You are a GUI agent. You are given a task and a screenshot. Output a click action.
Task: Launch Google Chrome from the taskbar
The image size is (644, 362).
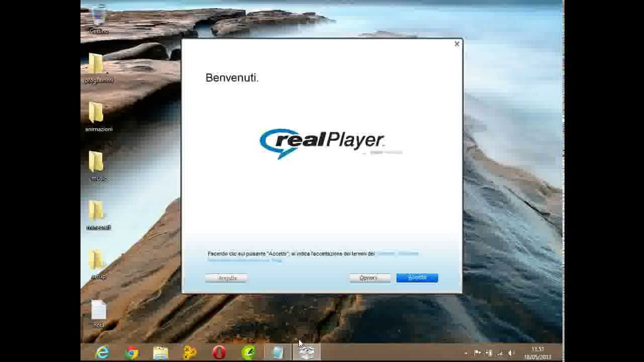(132, 353)
